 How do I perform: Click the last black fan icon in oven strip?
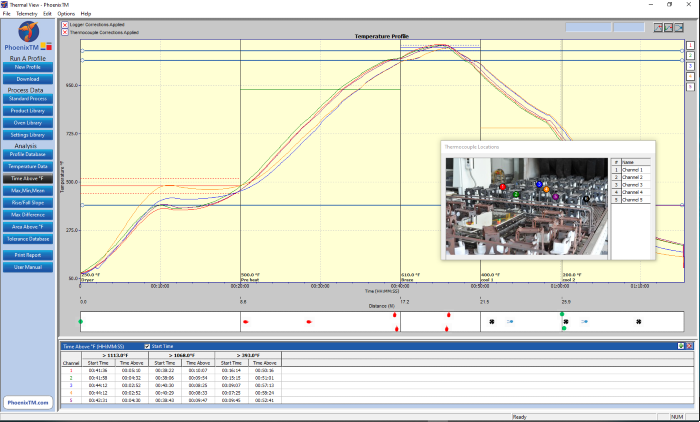click(x=638, y=322)
